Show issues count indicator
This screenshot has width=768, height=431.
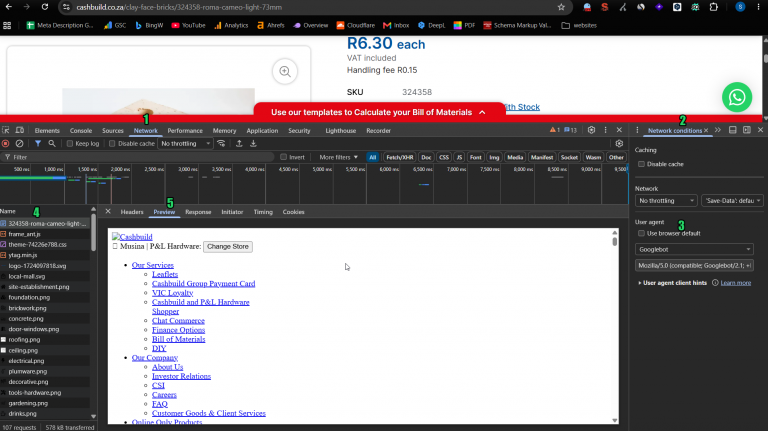tap(570, 130)
